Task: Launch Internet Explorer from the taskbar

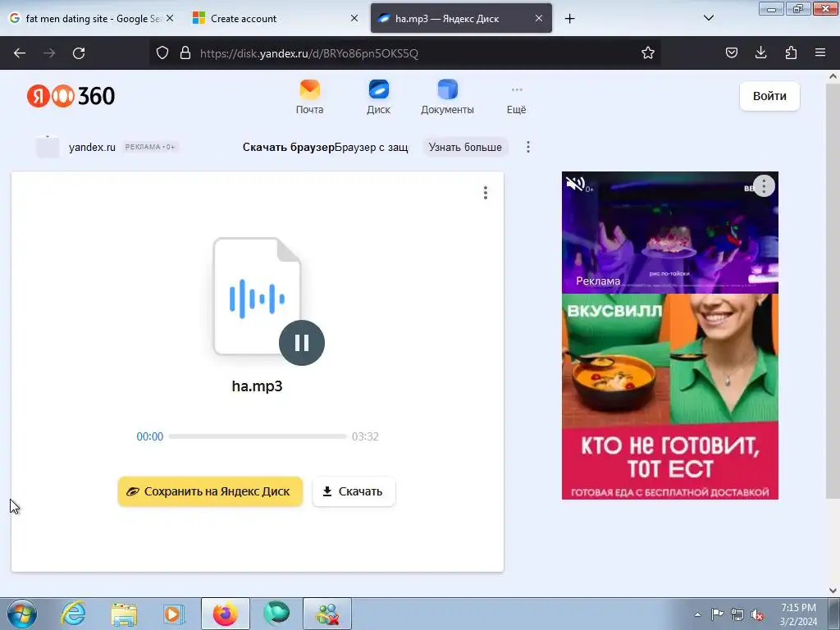Action: coord(73,614)
